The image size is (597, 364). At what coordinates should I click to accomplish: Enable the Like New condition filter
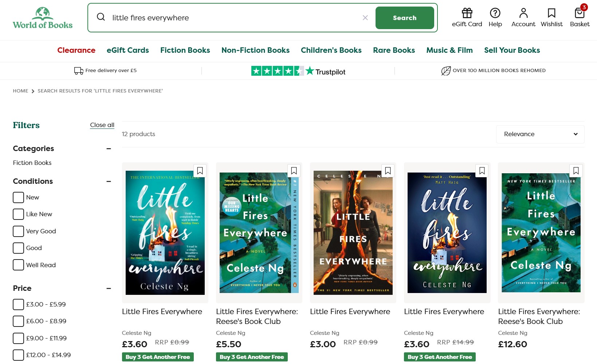18,214
